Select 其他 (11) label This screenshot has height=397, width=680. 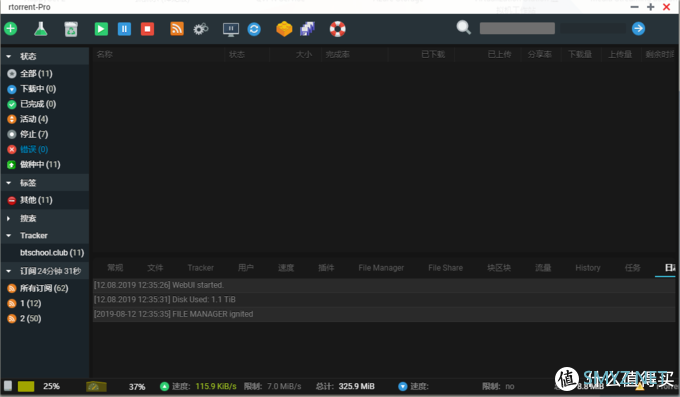click(30, 200)
